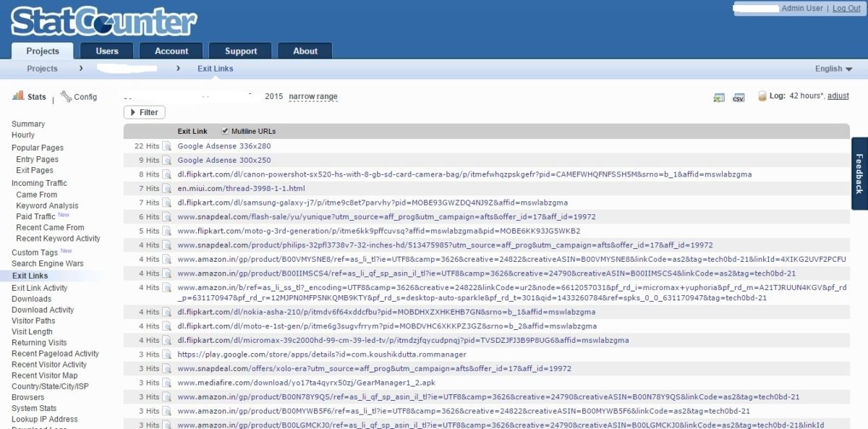This screenshot has width=868, height=429.
Task: Click Projects in the breadcrumb bar
Action: 42,69
